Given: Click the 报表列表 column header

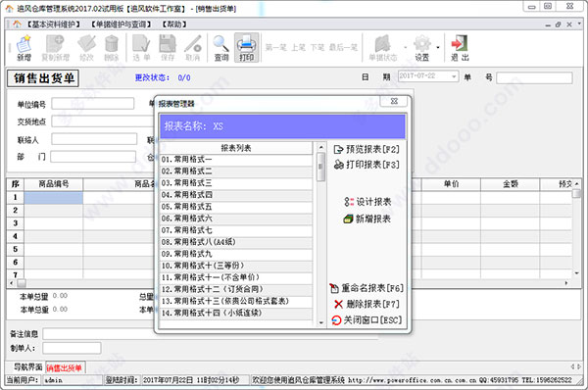Looking at the screenshot, I should (236, 148).
